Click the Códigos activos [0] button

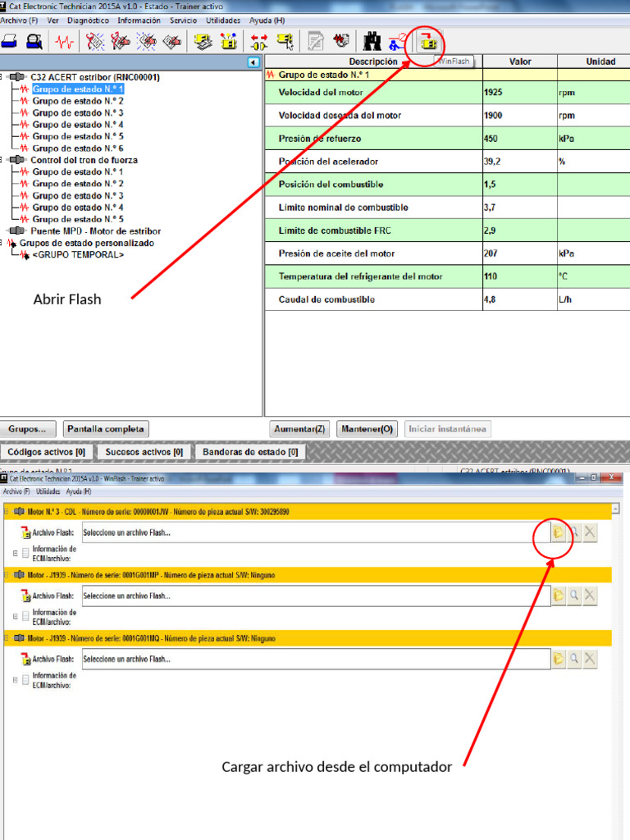(x=46, y=452)
